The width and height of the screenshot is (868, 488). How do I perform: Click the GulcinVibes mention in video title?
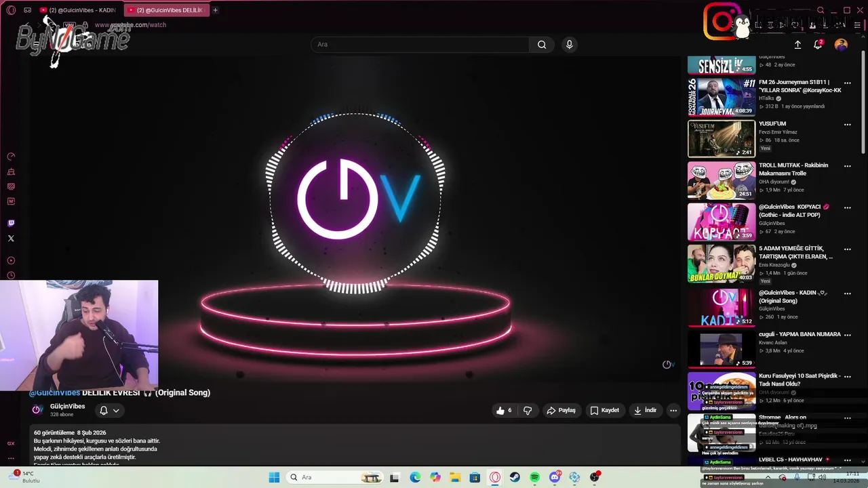pos(54,392)
